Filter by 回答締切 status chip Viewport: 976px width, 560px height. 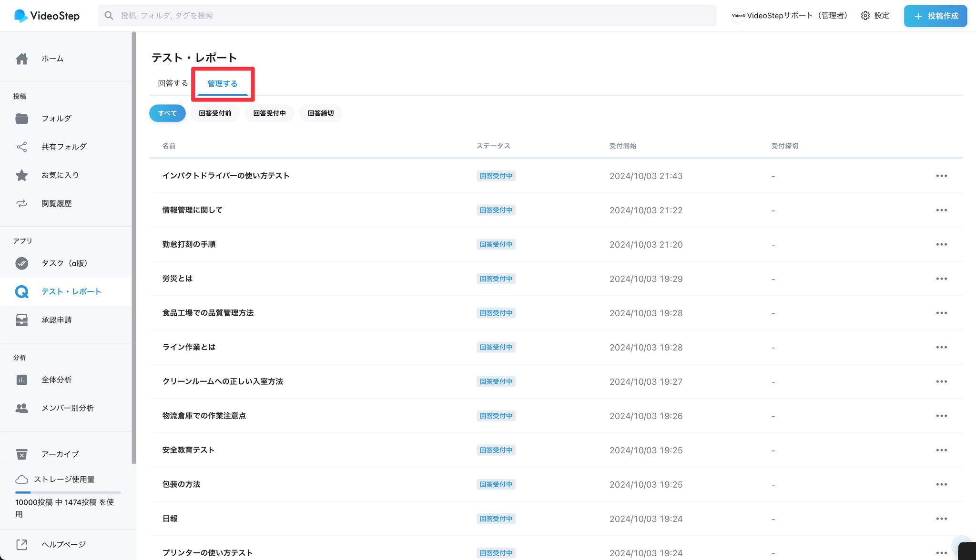tap(321, 113)
